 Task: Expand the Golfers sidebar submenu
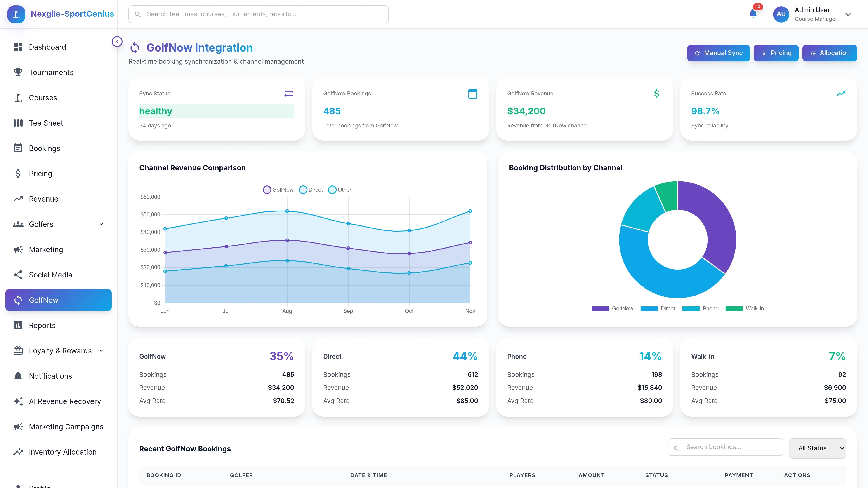[101, 224]
